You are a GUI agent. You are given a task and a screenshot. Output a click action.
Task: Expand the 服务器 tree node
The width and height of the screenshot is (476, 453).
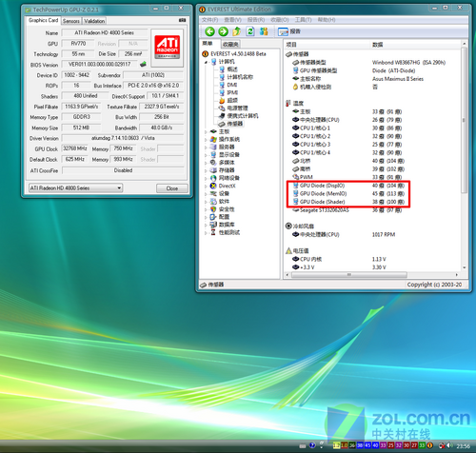[206, 148]
